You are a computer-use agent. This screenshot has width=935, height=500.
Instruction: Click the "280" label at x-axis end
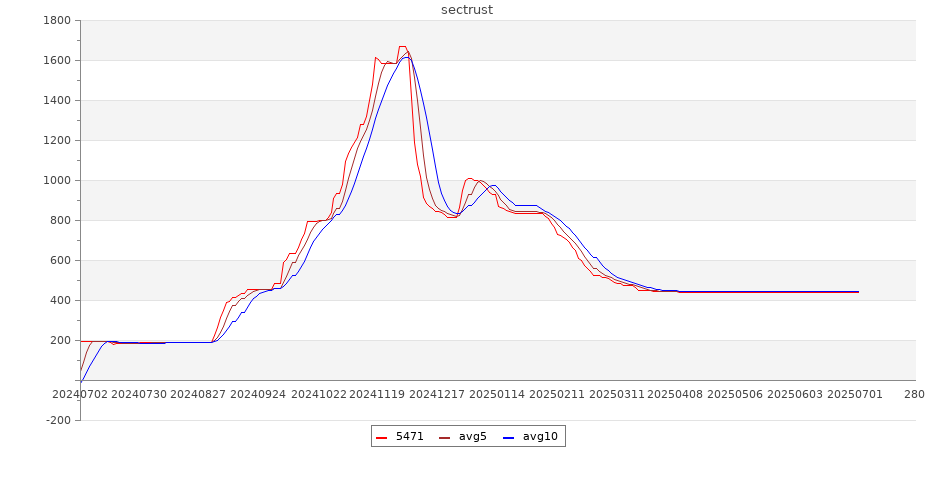click(x=914, y=395)
